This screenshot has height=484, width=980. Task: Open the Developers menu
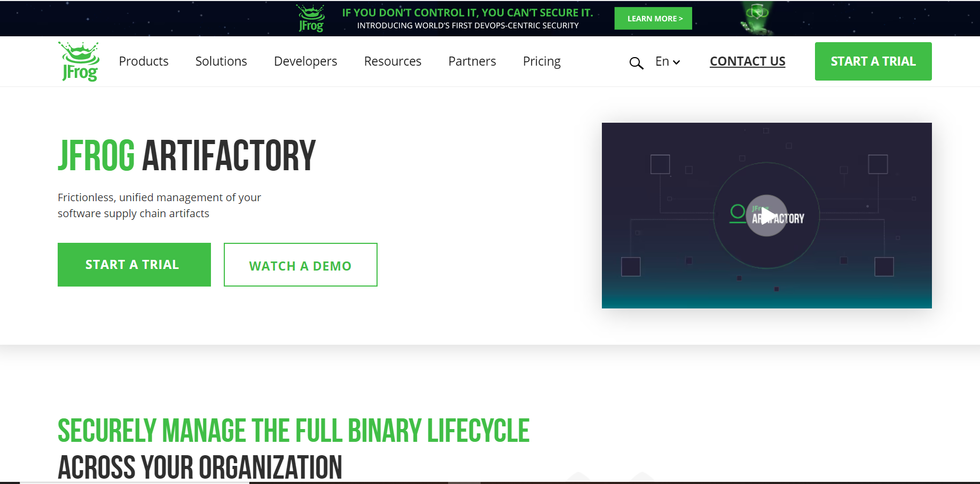pyautogui.click(x=305, y=61)
